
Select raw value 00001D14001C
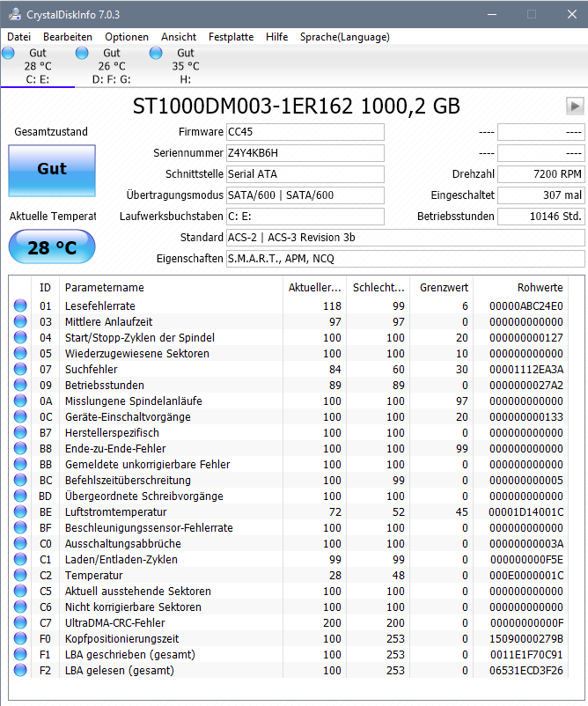point(526,512)
